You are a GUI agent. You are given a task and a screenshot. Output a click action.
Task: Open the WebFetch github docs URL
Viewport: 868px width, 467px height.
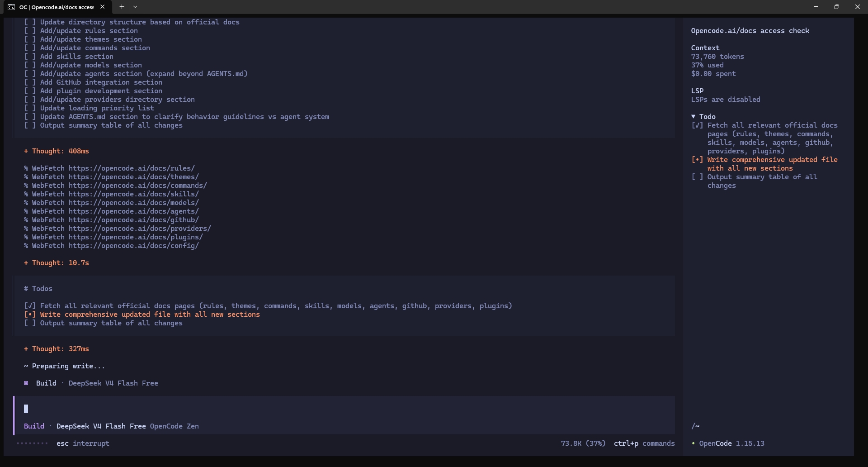pyautogui.click(x=134, y=220)
